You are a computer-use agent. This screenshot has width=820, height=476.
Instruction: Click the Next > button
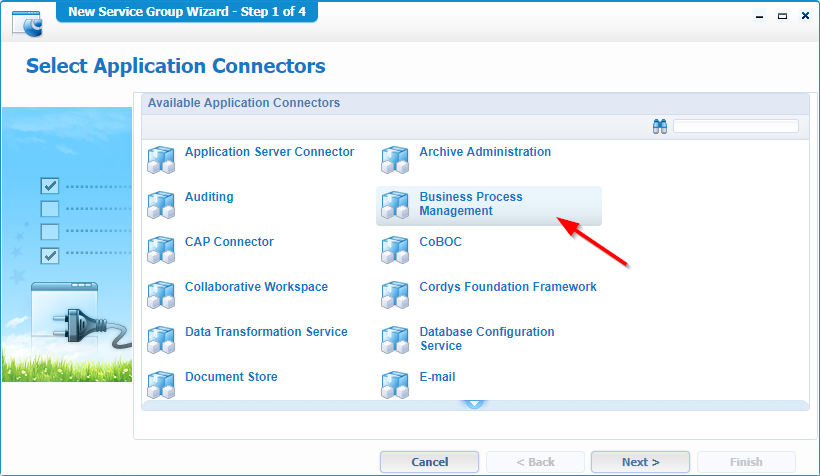tap(640, 462)
